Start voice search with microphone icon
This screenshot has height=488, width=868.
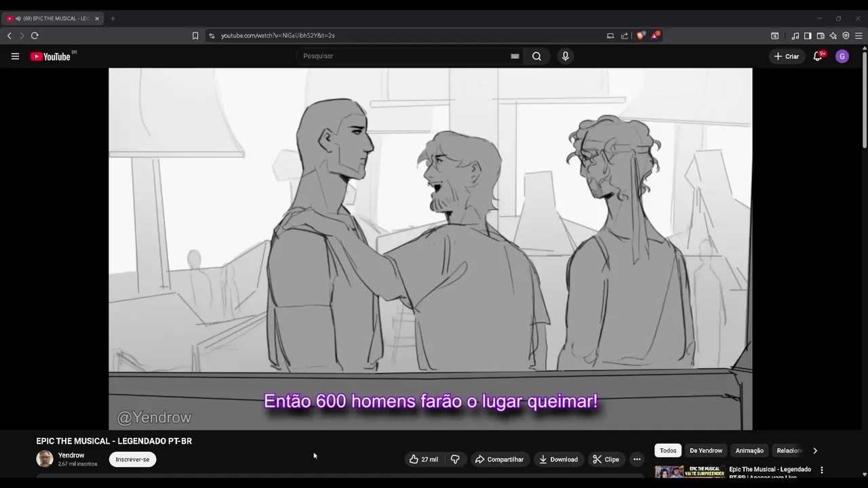(x=566, y=56)
